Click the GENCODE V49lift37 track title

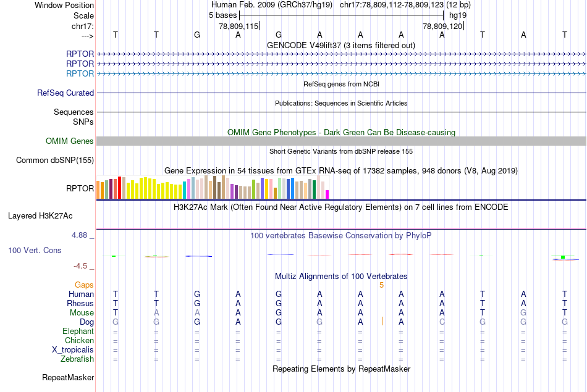click(x=340, y=45)
